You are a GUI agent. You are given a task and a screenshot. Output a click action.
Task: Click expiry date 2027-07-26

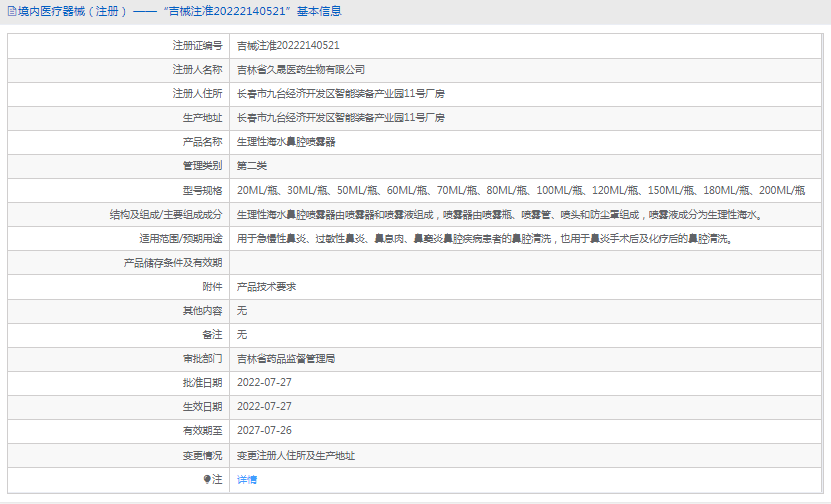coord(264,430)
